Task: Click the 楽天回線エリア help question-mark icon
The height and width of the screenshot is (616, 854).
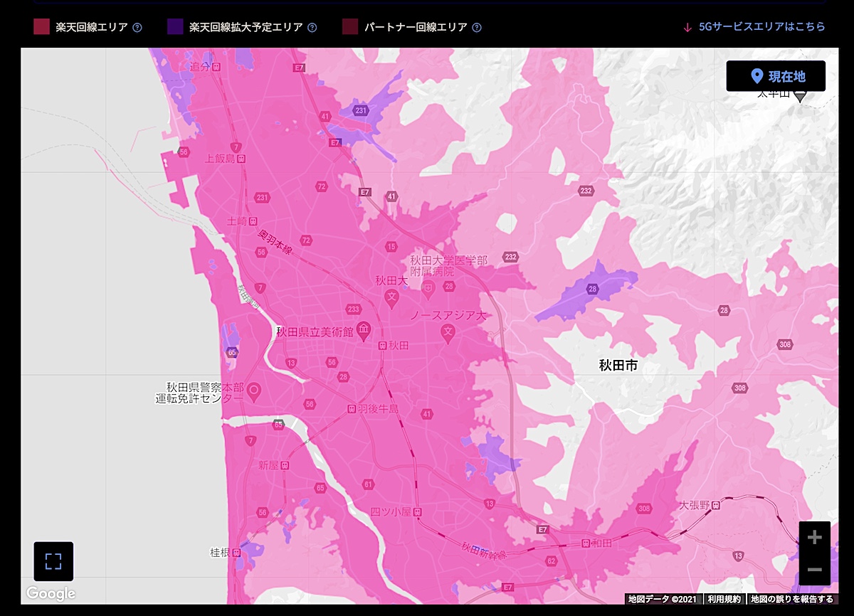Action: pos(137,28)
